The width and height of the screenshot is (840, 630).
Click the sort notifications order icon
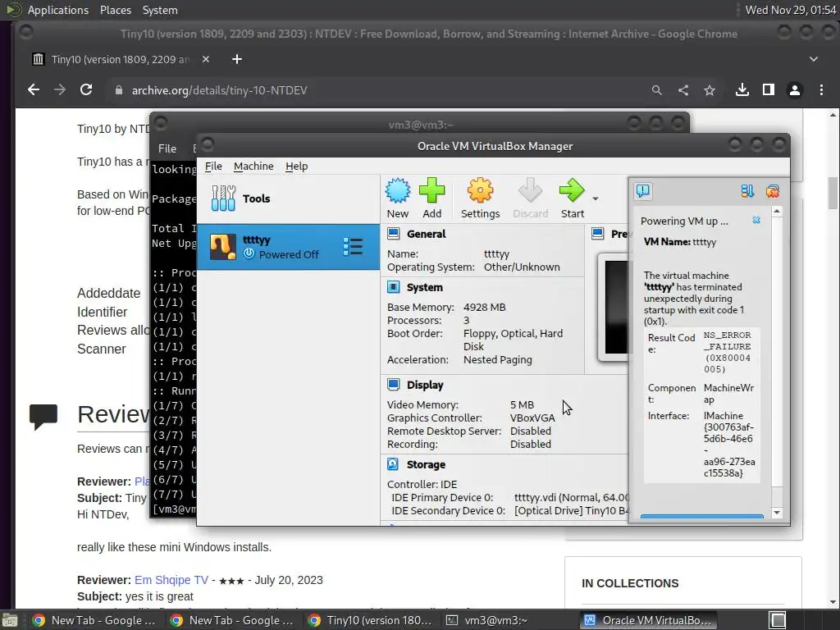(747, 190)
